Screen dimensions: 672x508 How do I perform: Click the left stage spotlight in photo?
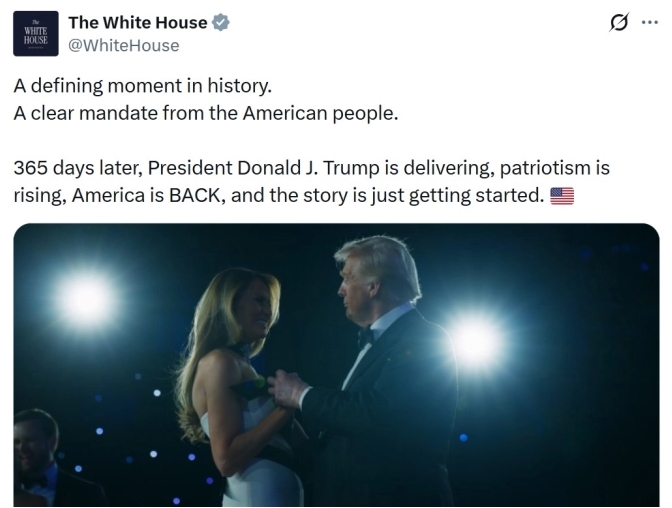point(87,298)
